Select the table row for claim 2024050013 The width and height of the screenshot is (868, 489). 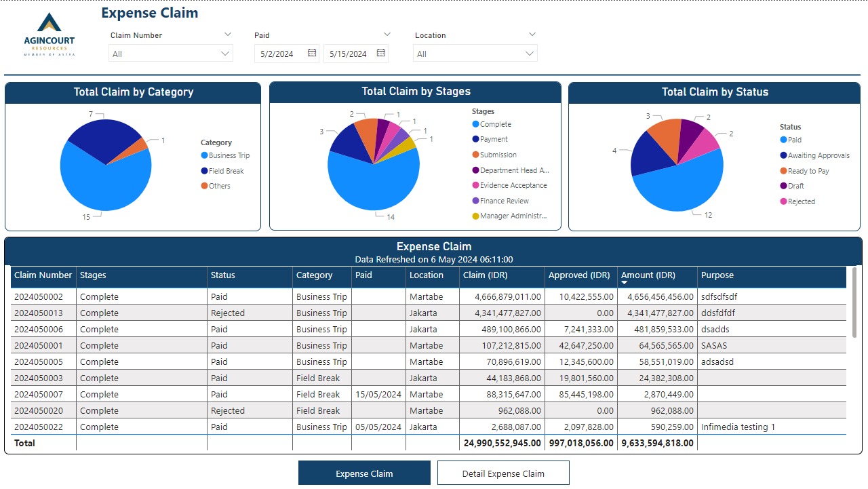click(271, 313)
